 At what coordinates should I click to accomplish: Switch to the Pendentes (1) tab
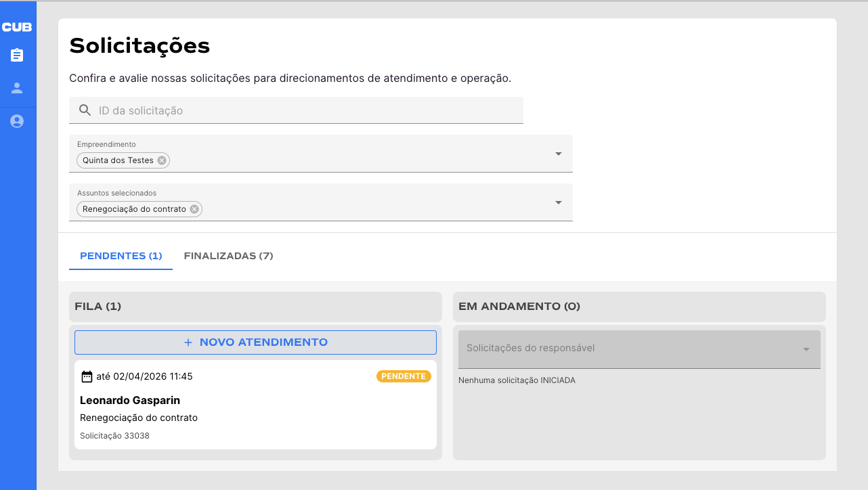pyautogui.click(x=121, y=256)
